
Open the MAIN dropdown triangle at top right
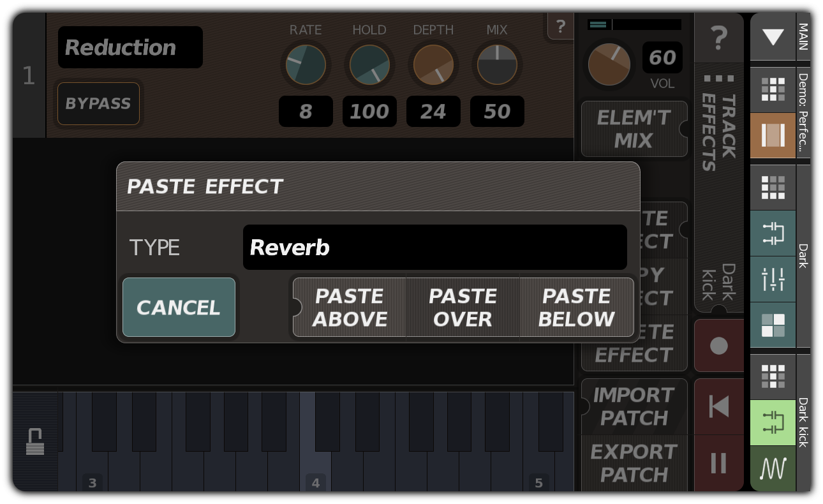point(773,37)
